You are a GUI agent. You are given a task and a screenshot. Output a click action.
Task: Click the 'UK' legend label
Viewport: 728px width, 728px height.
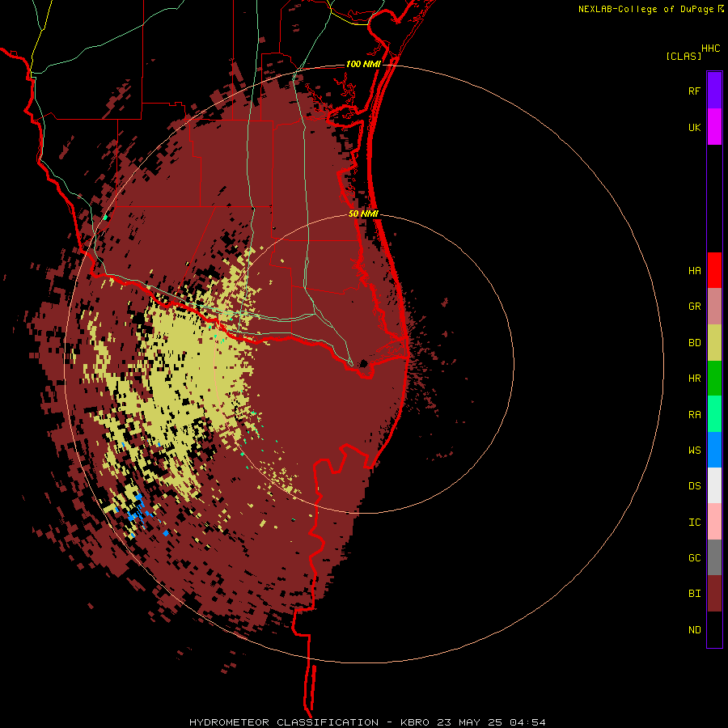point(694,127)
